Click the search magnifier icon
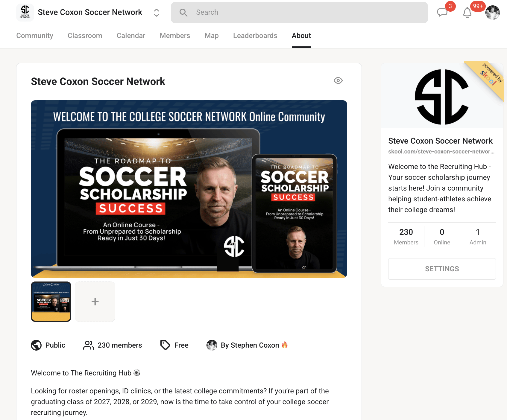Screen dimensions: 507x420 pyautogui.click(x=183, y=13)
